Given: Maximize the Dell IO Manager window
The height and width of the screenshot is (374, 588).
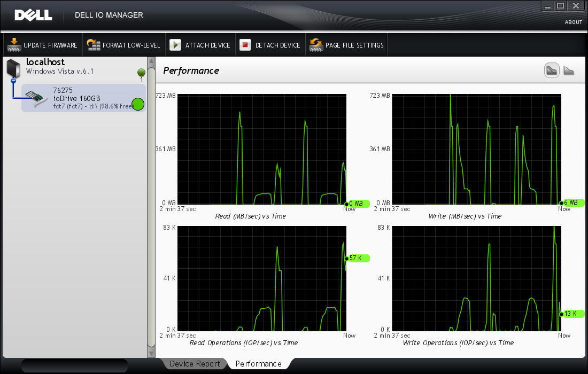Looking at the screenshot, I should pyautogui.click(x=560, y=6).
